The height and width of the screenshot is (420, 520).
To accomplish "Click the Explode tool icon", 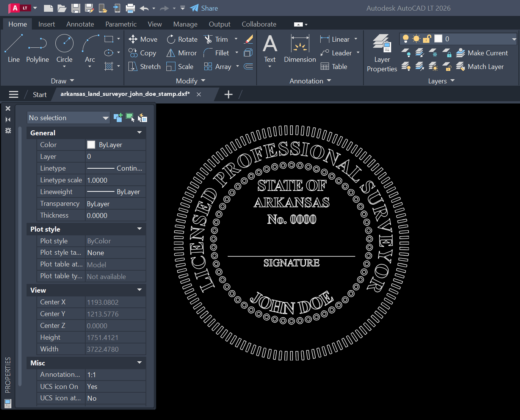I will (x=249, y=53).
